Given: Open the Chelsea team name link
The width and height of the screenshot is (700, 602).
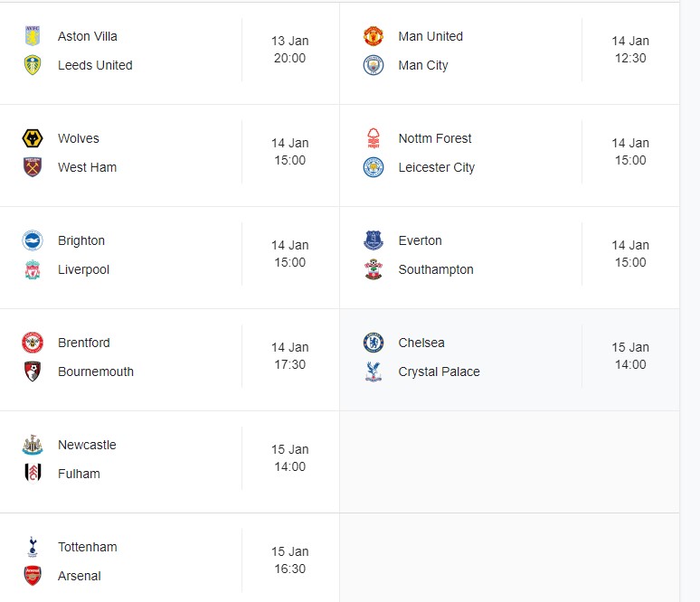Looking at the screenshot, I should click(421, 343).
